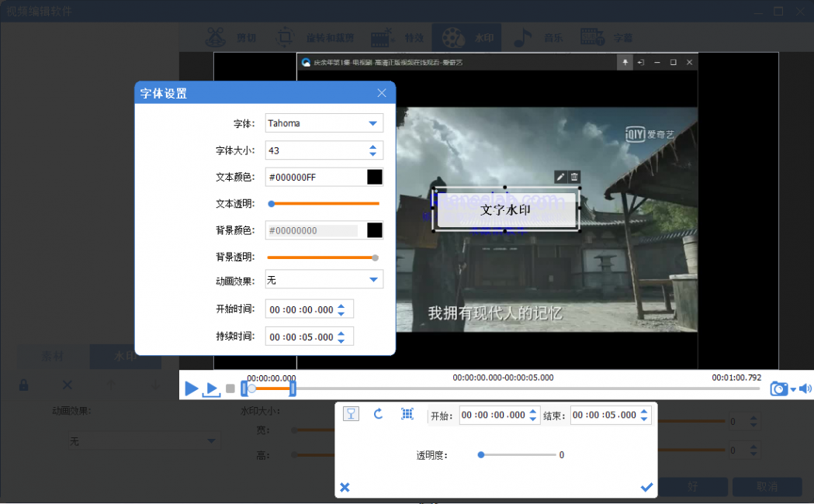Image resolution: width=814 pixels, height=504 pixels.
Task: Click the lock icon under the 素材 tab
Action: point(24,385)
